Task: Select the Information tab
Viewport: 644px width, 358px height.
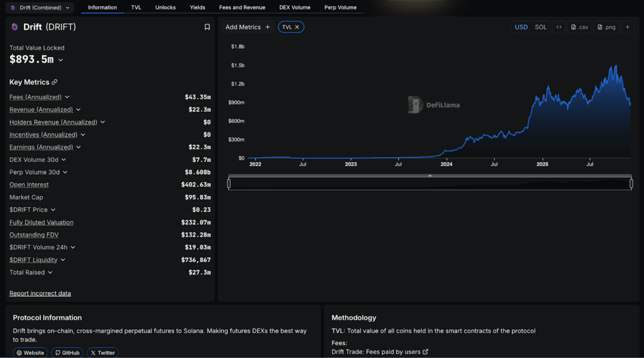Action: [103, 8]
